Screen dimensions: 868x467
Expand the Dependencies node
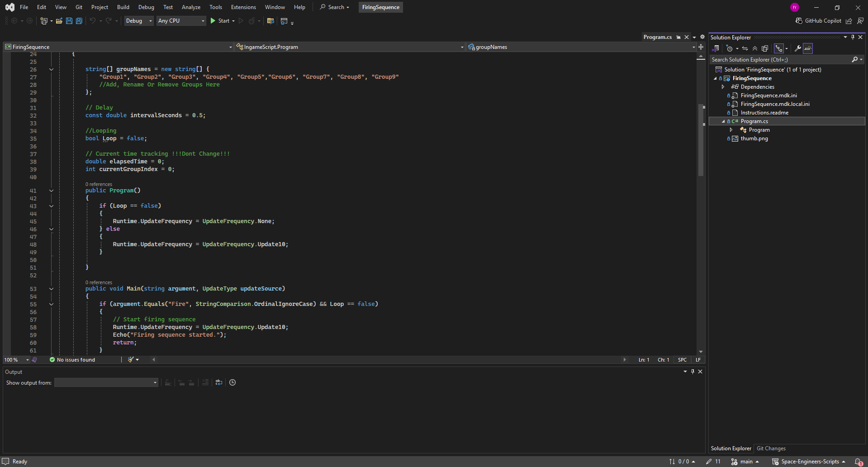click(723, 87)
